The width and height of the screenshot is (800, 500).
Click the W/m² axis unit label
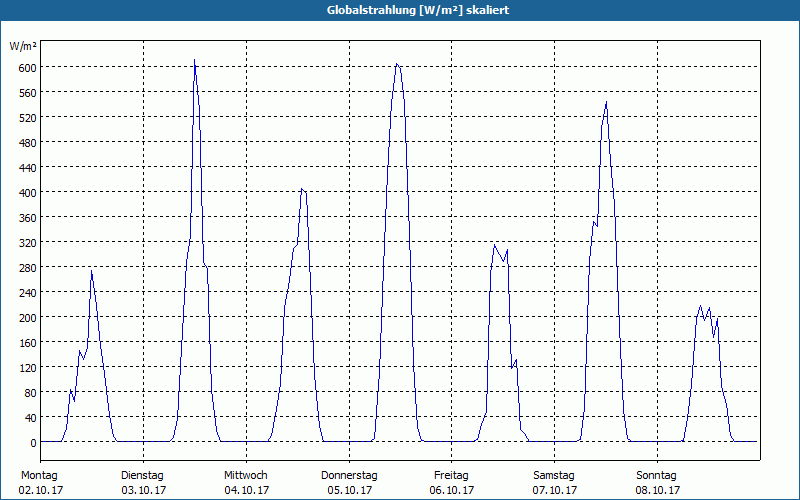pos(23,47)
